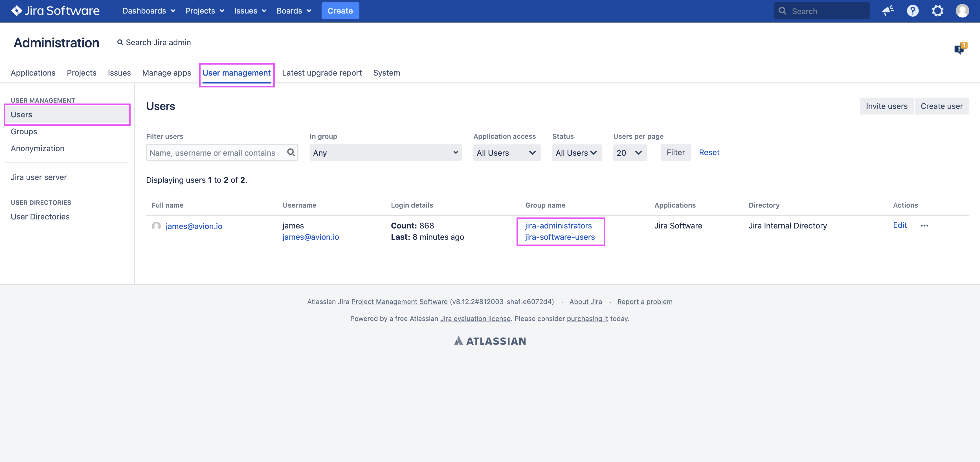Open the jira-administrators group link
This screenshot has width=980, height=462.
coord(558,225)
